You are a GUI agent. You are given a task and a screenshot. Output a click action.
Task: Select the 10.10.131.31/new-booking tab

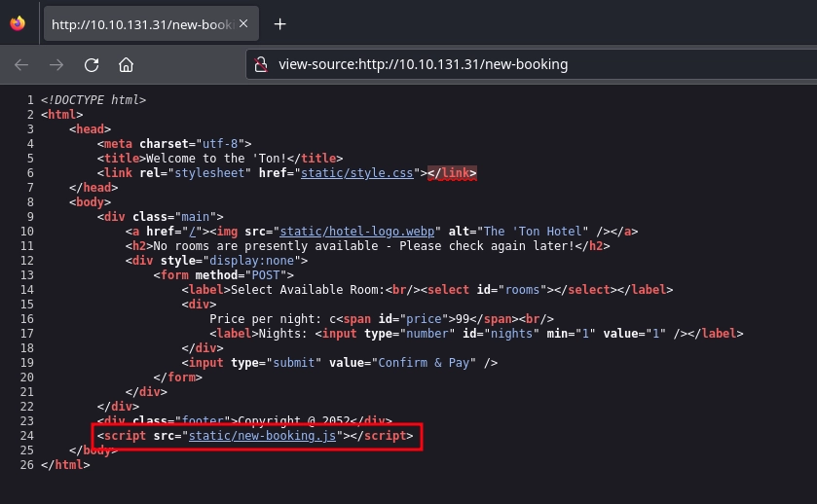point(141,24)
